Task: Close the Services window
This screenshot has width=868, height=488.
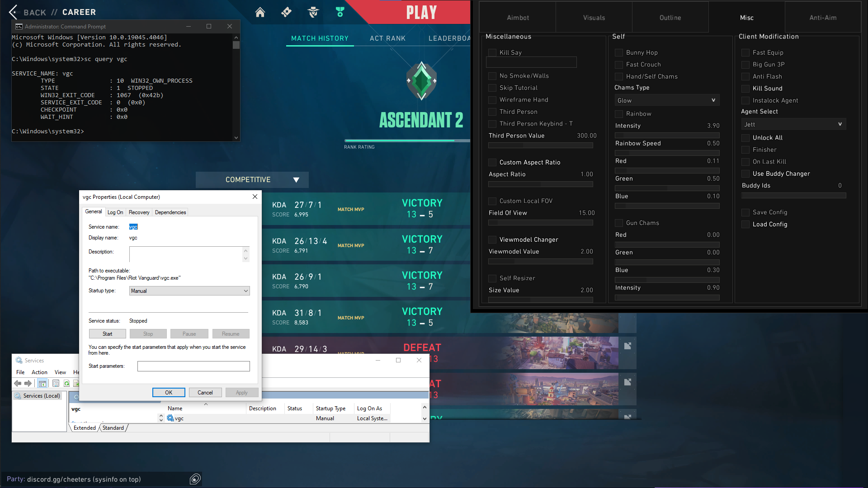Action: (419, 360)
